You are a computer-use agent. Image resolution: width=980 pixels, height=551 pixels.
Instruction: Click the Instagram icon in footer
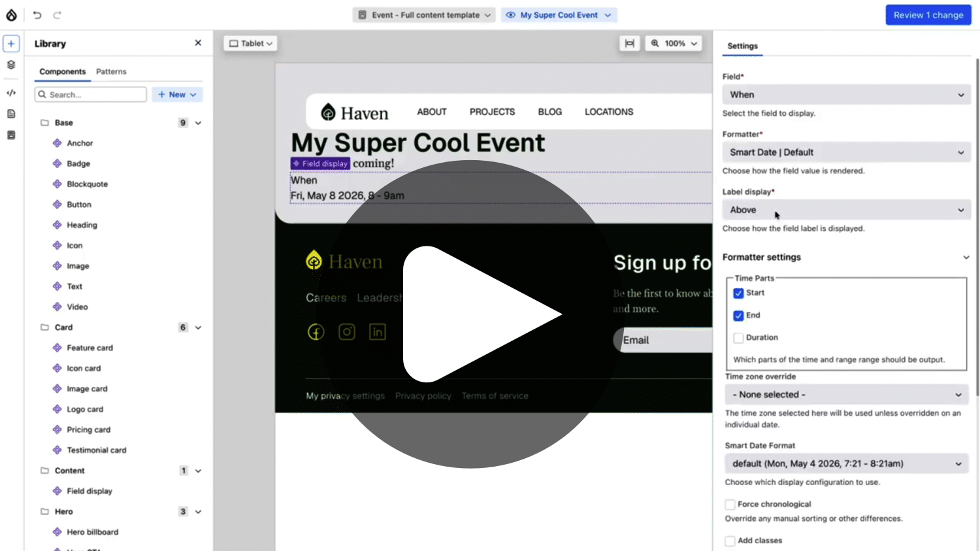[347, 332]
